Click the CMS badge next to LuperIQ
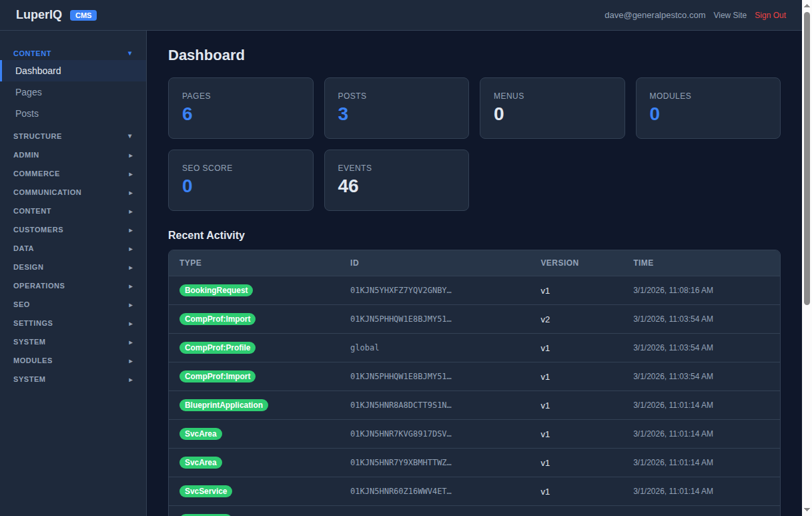Image resolution: width=812 pixels, height=516 pixels. [83, 15]
